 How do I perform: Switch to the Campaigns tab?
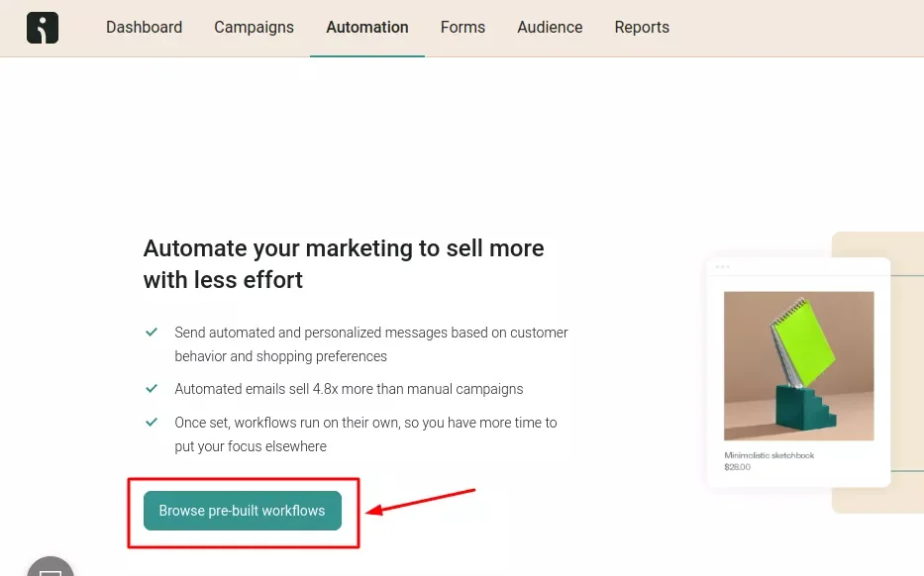point(254,28)
